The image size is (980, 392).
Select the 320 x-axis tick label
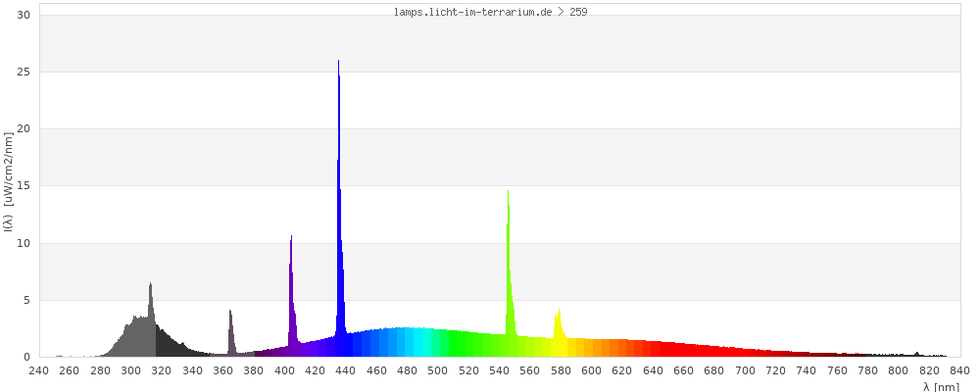[162, 370]
